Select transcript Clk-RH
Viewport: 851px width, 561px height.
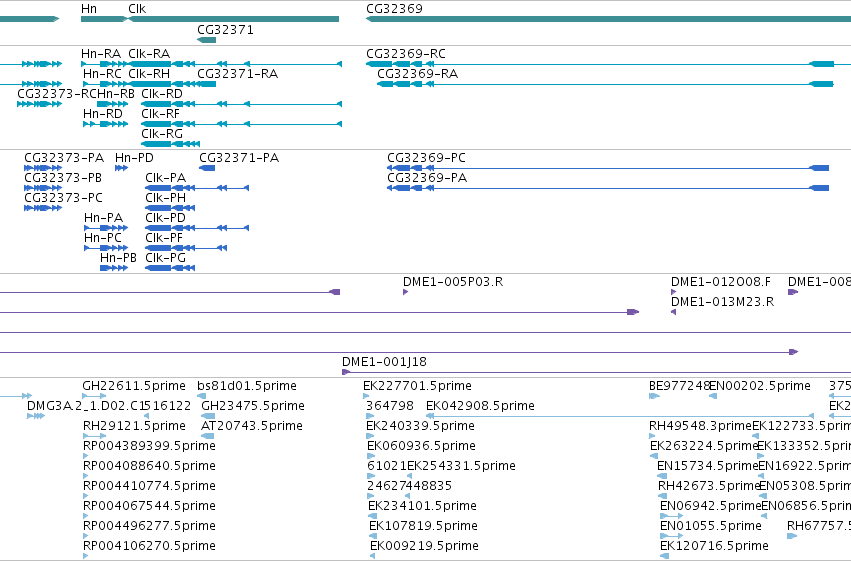(x=149, y=74)
